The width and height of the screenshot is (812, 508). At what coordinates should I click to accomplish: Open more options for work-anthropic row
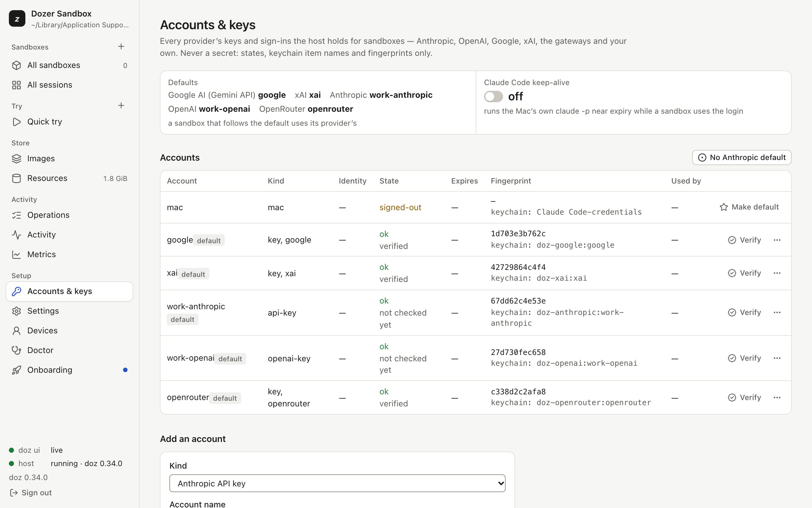[777, 312]
